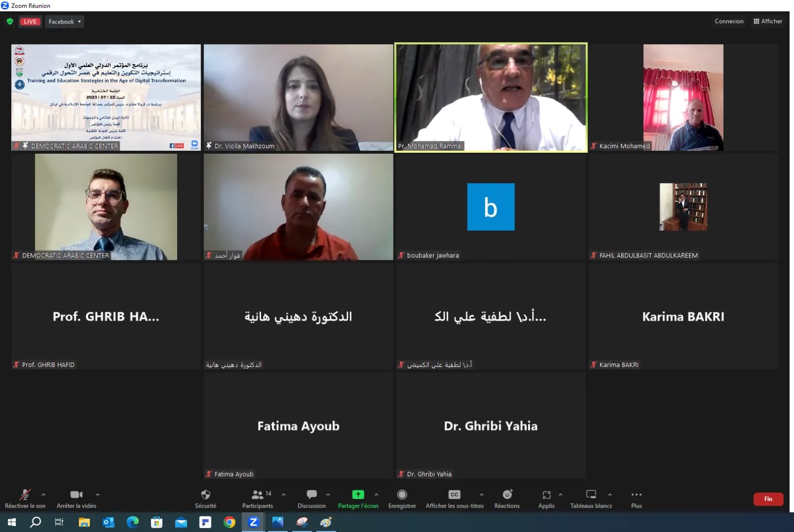Open the Facebook live stream dropdown

click(x=65, y=22)
